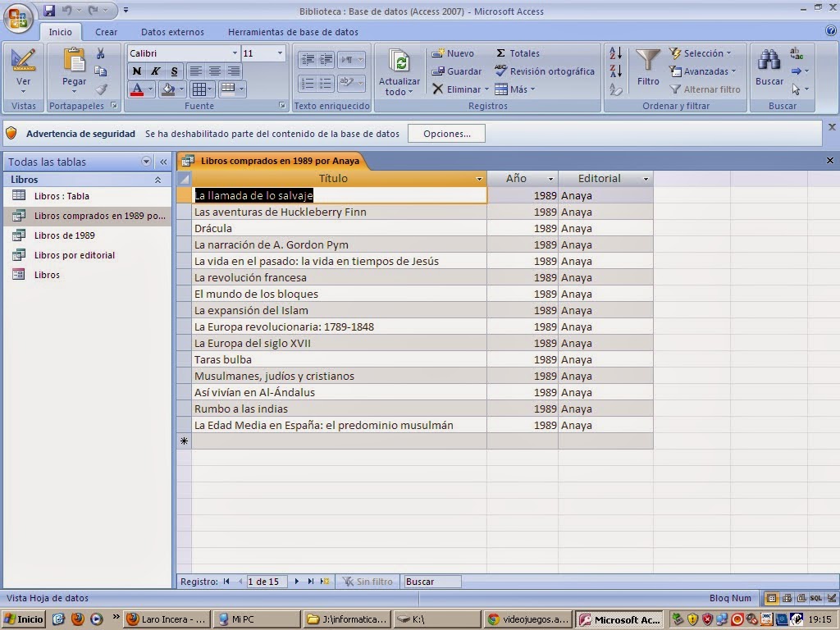Select the format painter brush
The image size is (840, 630).
tap(100, 89)
